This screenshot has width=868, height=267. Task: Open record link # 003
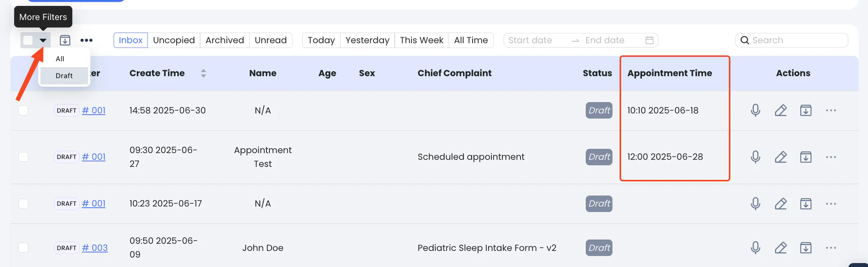point(95,248)
